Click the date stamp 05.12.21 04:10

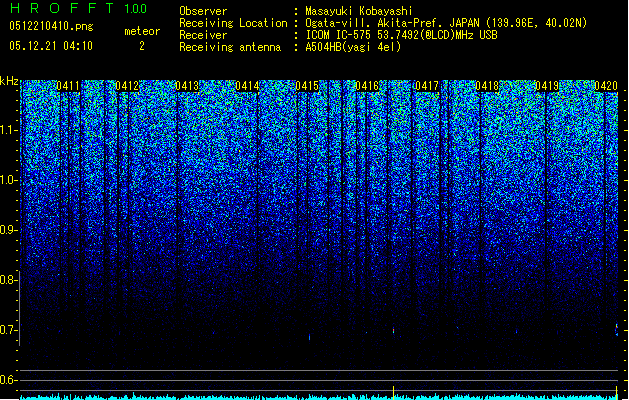pyautogui.click(x=51, y=46)
